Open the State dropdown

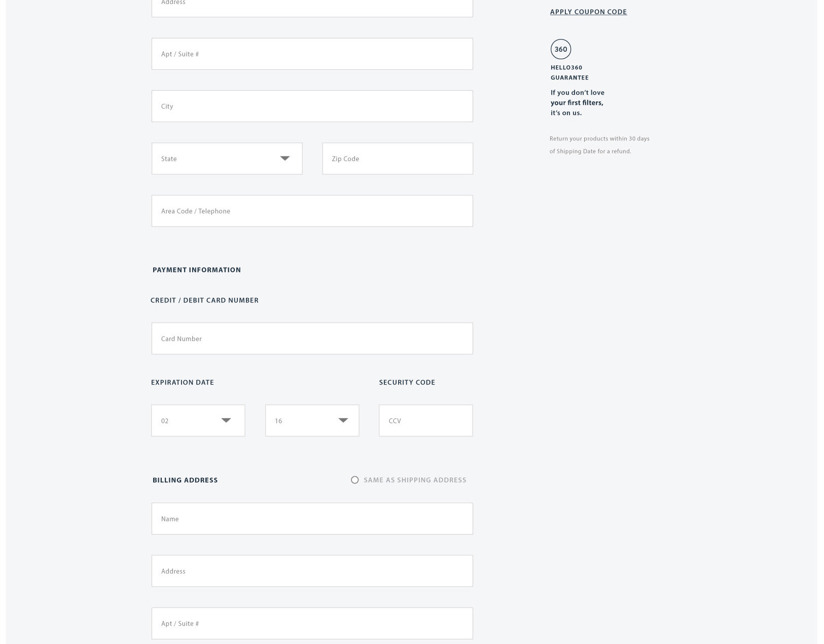[x=227, y=159]
